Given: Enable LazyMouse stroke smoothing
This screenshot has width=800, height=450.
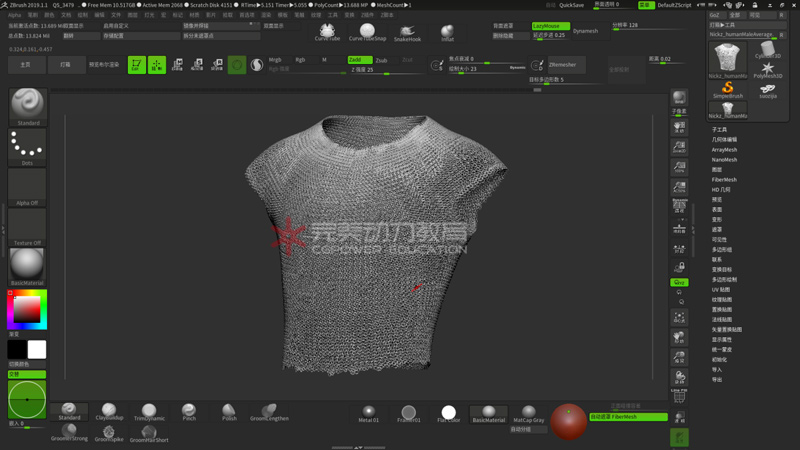Looking at the screenshot, I should [x=550, y=26].
